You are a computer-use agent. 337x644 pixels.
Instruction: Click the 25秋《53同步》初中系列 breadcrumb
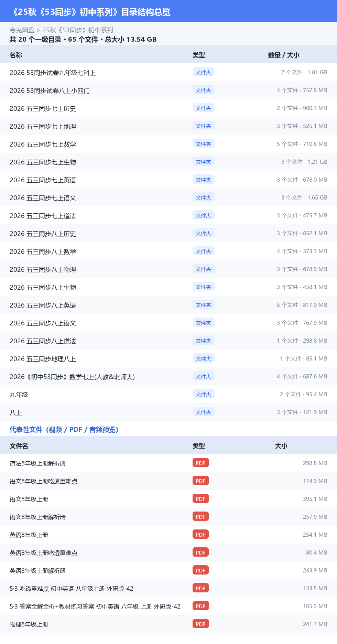78,30
